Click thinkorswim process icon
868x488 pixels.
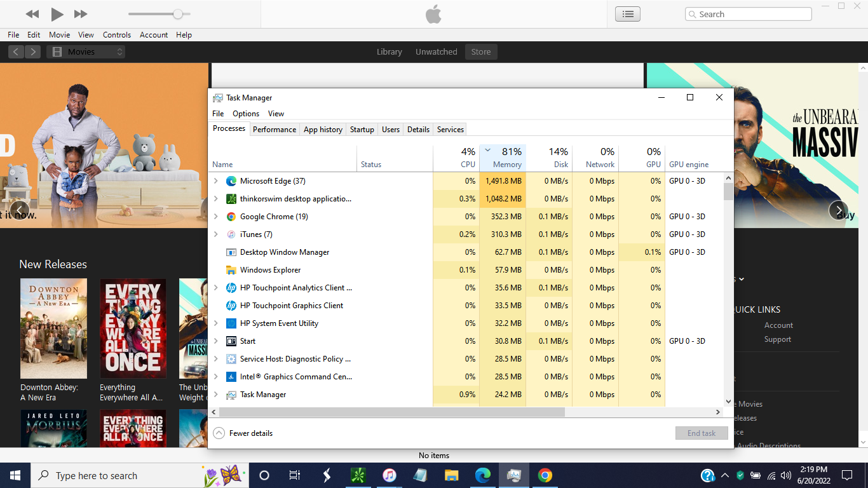(x=231, y=199)
